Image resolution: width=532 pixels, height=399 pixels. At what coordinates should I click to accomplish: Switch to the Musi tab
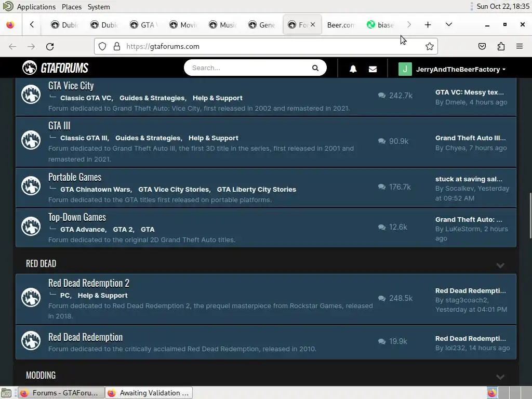coord(222,25)
